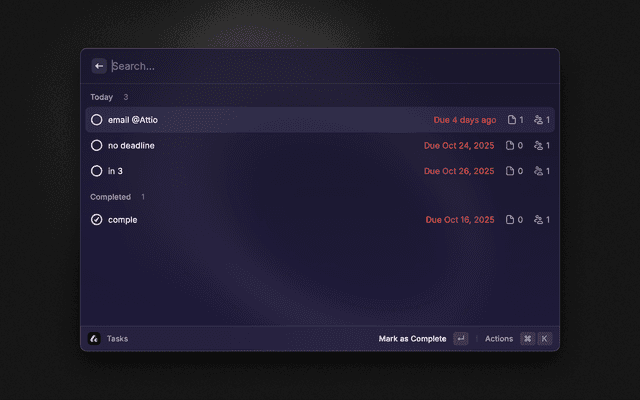This screenshot has height=400, width=640.
Task: Check the no deadline task circle
Action: [x=97, y=145]
